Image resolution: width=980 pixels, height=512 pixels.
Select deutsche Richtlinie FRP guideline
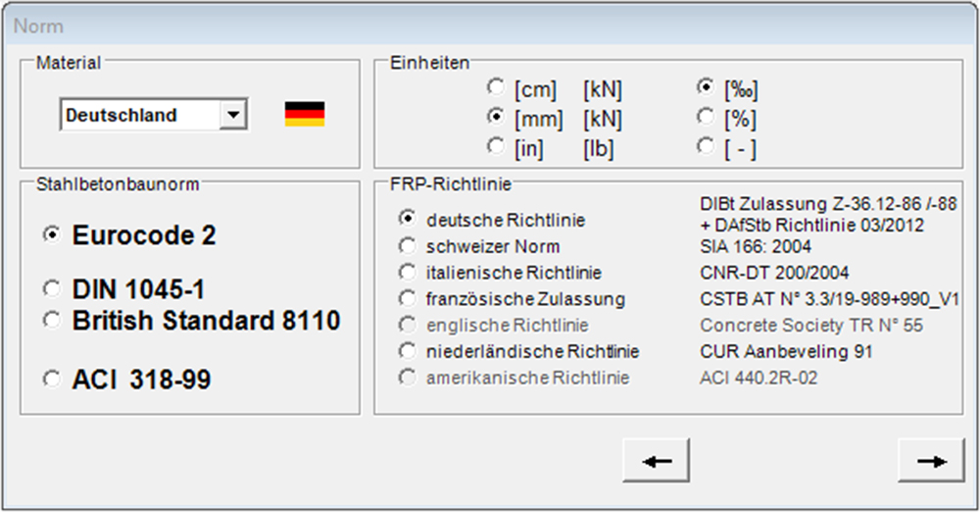408,219
